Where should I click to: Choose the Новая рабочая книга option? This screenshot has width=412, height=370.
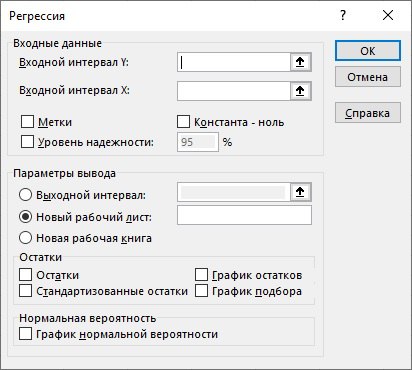coord(25,238)
